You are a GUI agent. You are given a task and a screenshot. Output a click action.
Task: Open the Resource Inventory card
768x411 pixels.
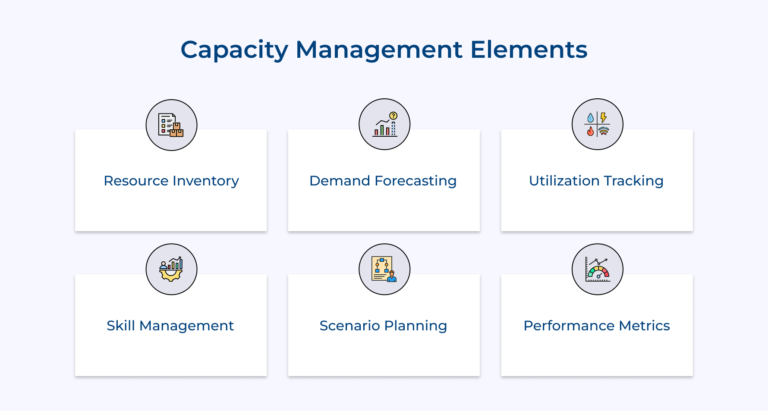coord(171,180)
